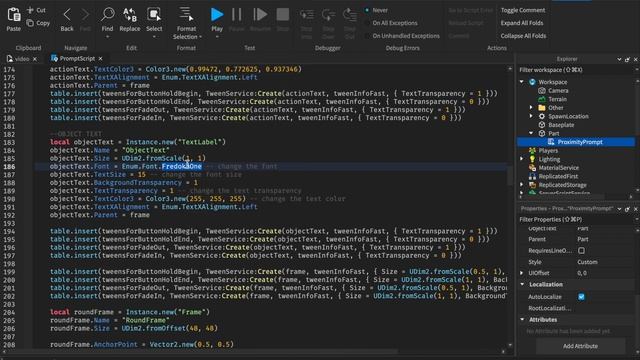
Task: Click the Copy icon
Action: click(30, 23)
